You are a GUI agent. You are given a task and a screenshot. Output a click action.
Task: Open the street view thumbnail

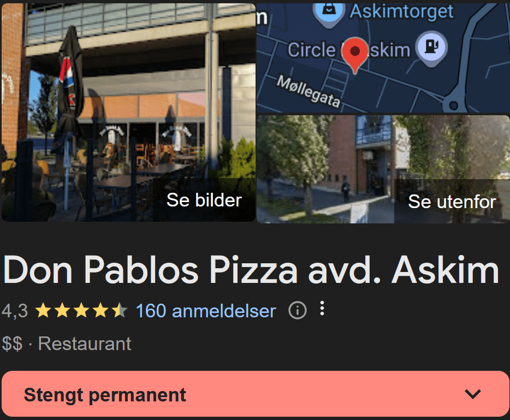pyautogui.click(x=383, y=169)
